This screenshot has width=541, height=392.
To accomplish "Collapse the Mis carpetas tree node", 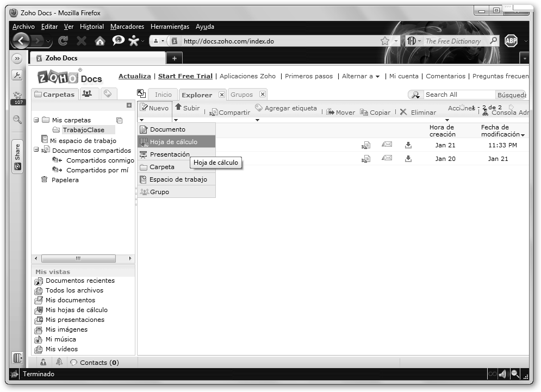I will click(36, 120).
